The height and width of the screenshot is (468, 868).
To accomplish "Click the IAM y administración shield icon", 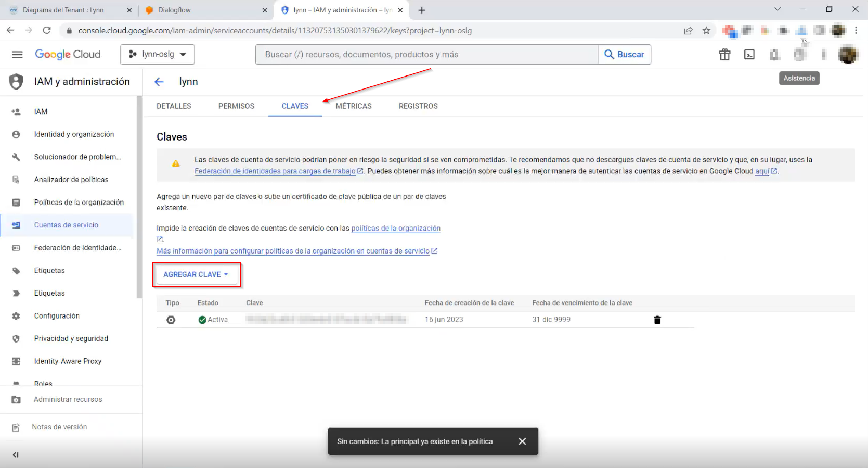I will (x=17, y=82).
